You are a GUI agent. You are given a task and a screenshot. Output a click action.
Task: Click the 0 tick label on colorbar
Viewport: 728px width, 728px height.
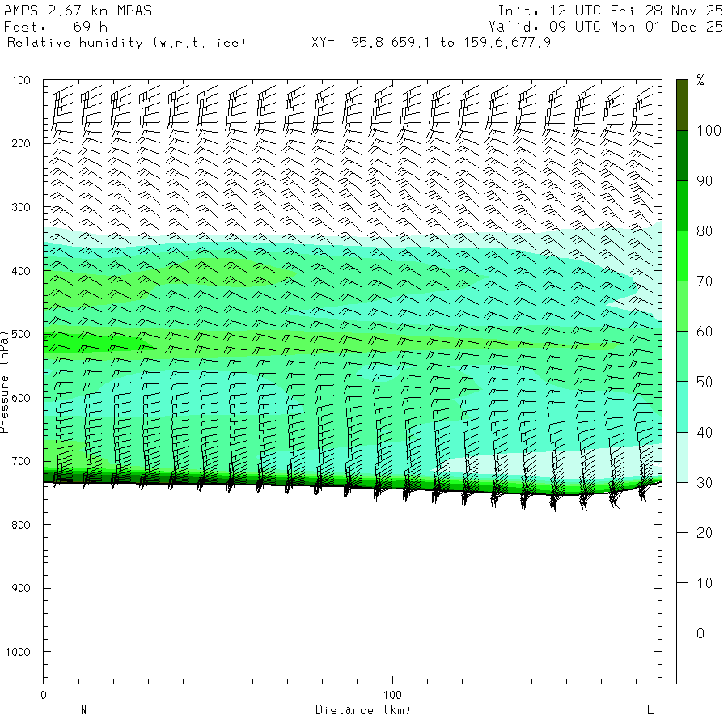click(x=700, y=633)
